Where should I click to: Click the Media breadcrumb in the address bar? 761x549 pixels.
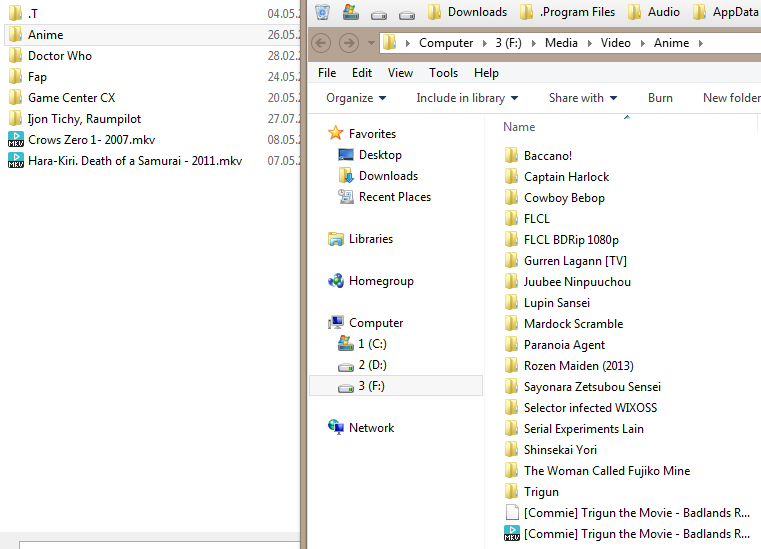(561, 43)
